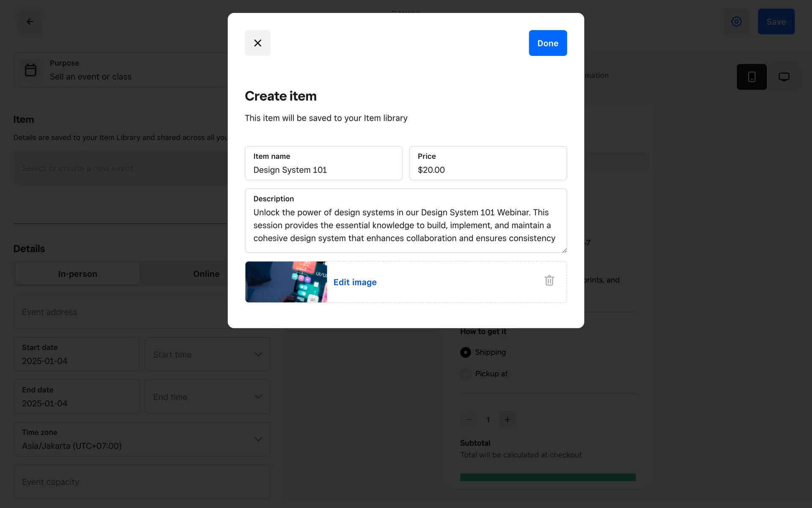Close the Create item dialog
The height and width of the screenshot is (508, 812).
coord(258,43)
